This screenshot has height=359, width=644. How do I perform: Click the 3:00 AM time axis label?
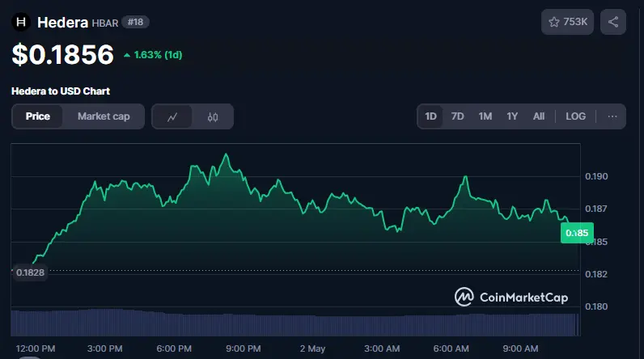tap(382, 348)
